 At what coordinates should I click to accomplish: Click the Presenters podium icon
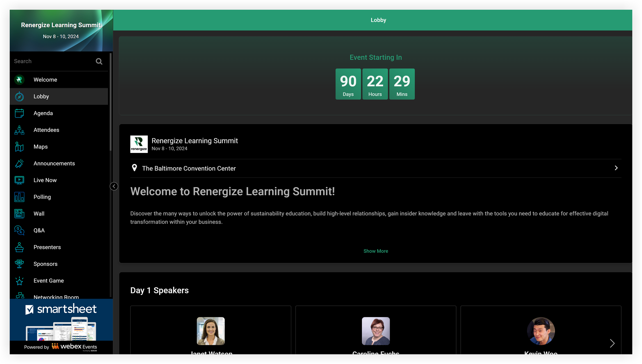(19, 247)
